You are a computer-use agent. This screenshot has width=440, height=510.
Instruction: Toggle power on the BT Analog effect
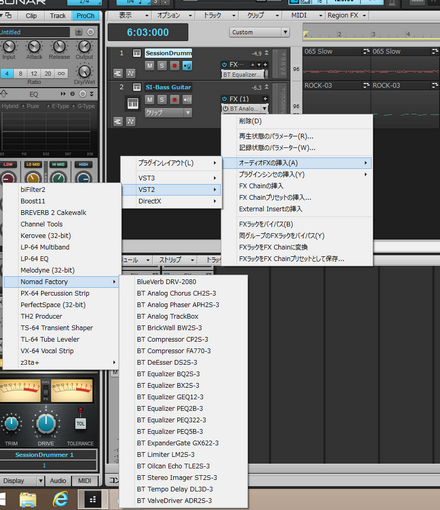pos(226,109)
